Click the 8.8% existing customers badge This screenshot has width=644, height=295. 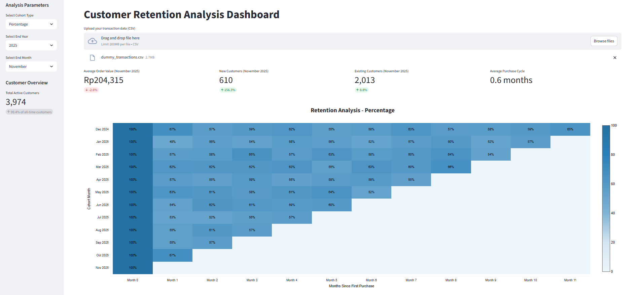(362, 90)
